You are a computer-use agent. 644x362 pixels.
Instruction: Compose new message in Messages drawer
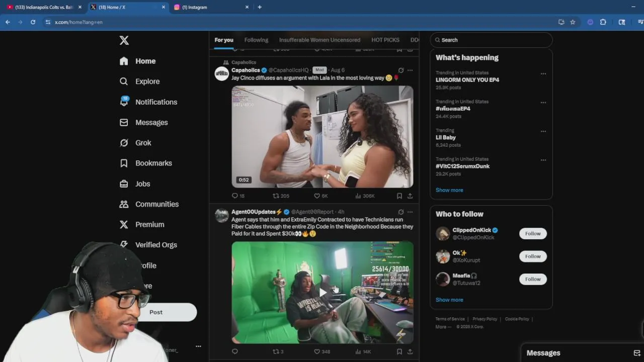coord(636,353)
